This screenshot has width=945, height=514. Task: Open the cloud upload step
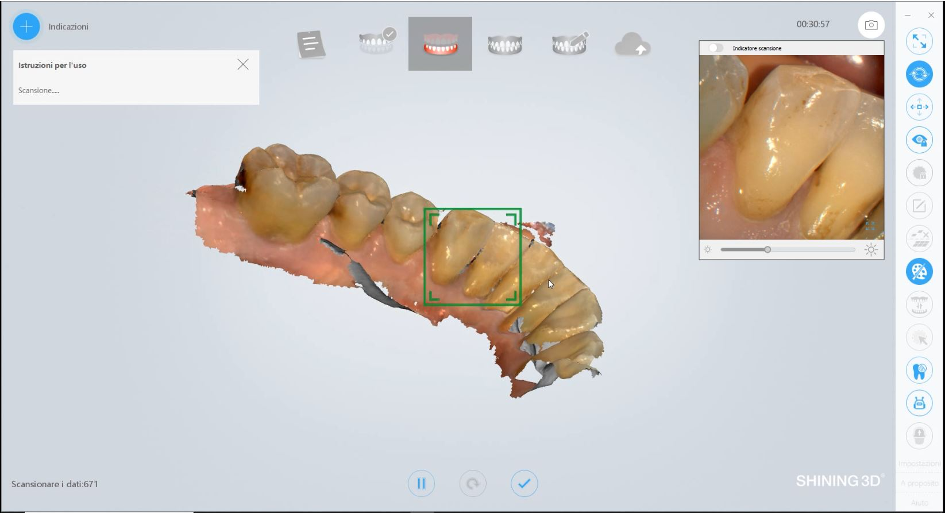click(632, 45)
